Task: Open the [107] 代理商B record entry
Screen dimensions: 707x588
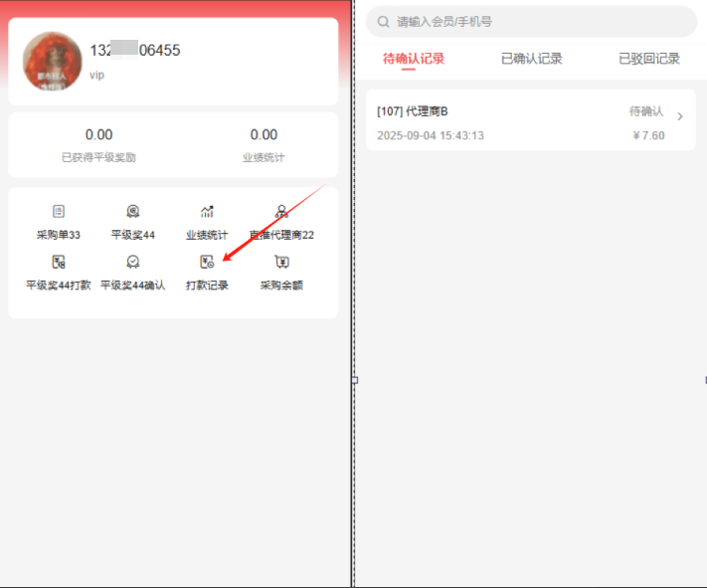Action: (x=497, y=121)
